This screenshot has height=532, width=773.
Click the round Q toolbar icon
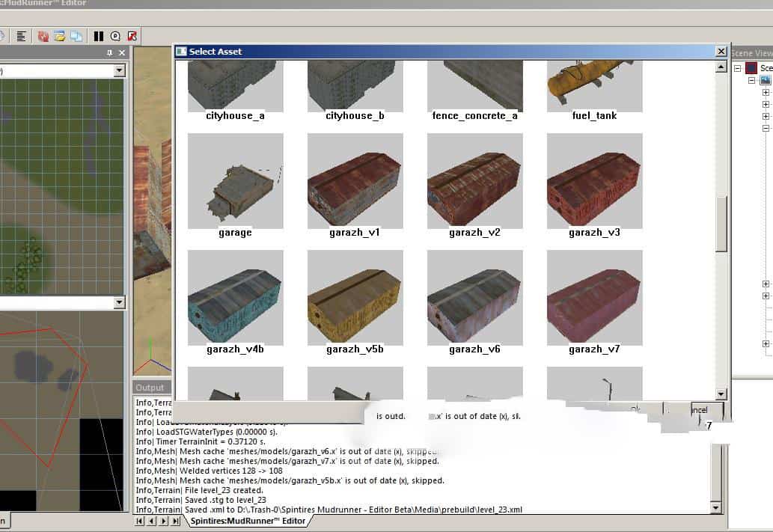click(115, 36)
